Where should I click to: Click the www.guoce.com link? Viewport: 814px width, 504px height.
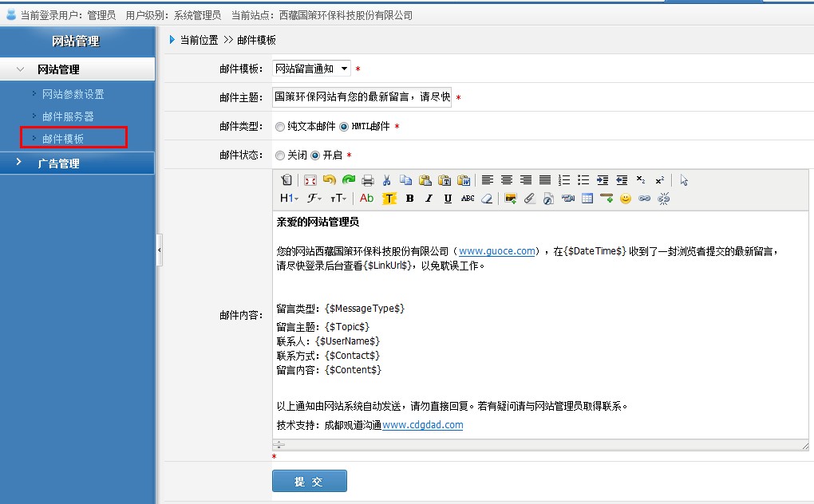(496, 251)
